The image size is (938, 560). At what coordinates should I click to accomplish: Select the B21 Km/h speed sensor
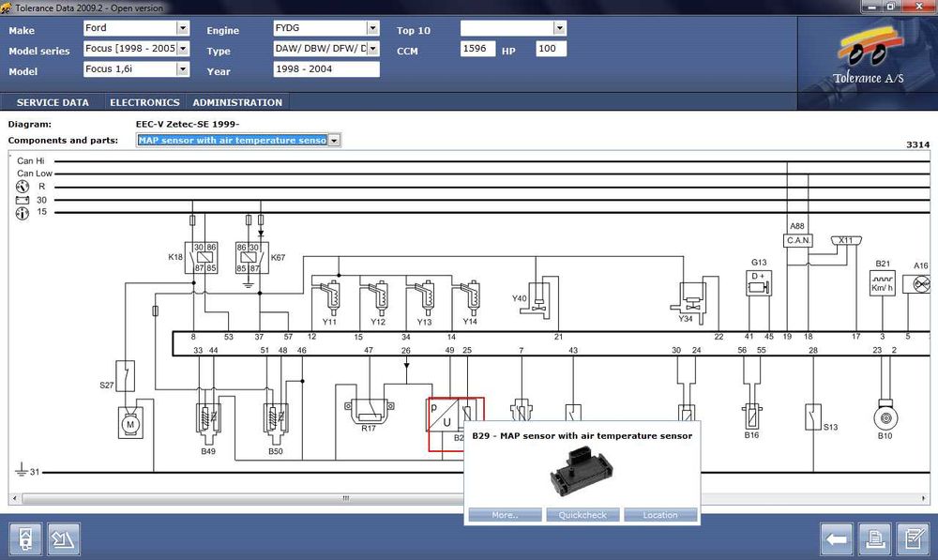click(x=883, y=283)
